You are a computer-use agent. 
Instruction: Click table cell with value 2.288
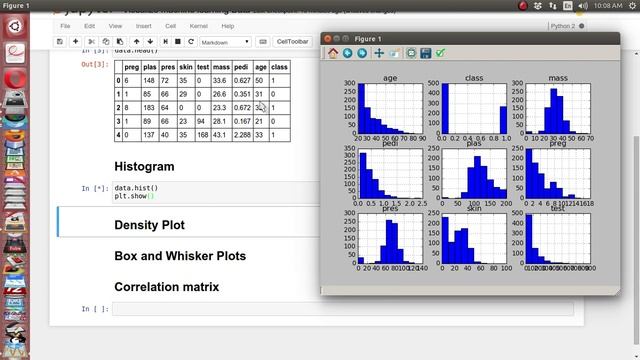tap(242, 135)
